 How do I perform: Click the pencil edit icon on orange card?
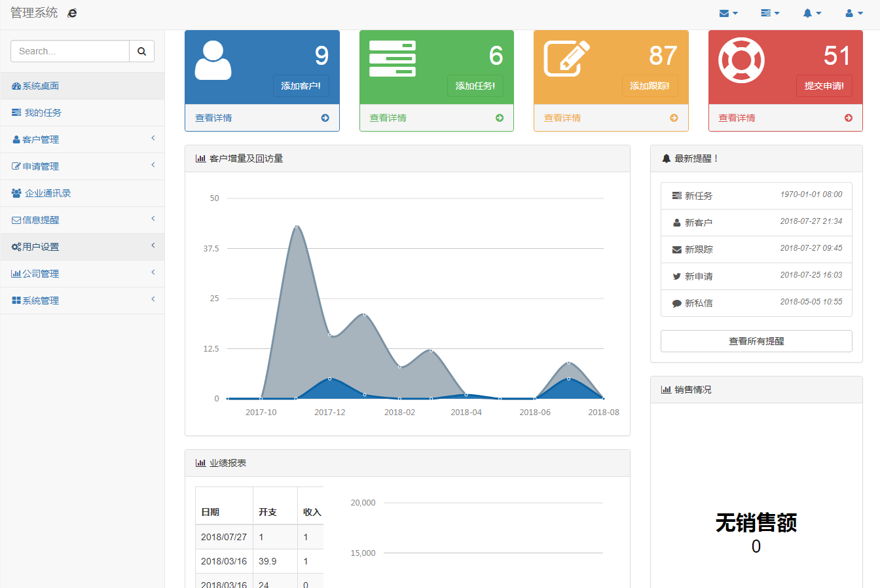click(566, 59)
